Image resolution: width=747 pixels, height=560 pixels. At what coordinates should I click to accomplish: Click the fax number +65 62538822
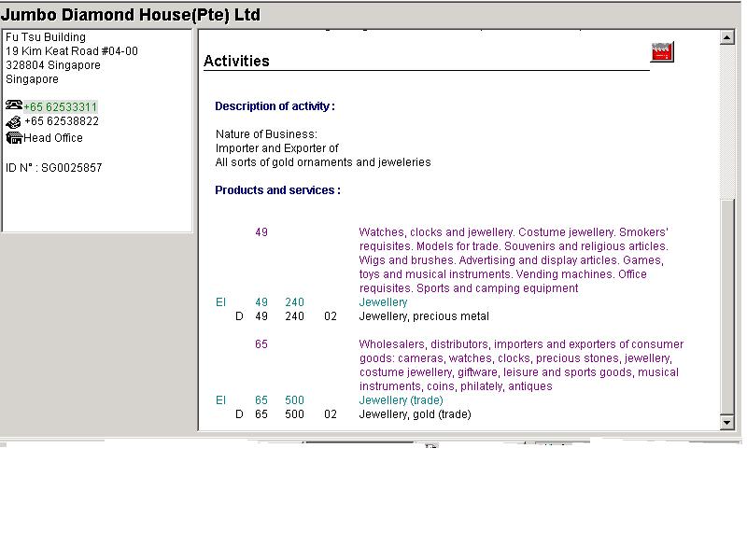62,121
